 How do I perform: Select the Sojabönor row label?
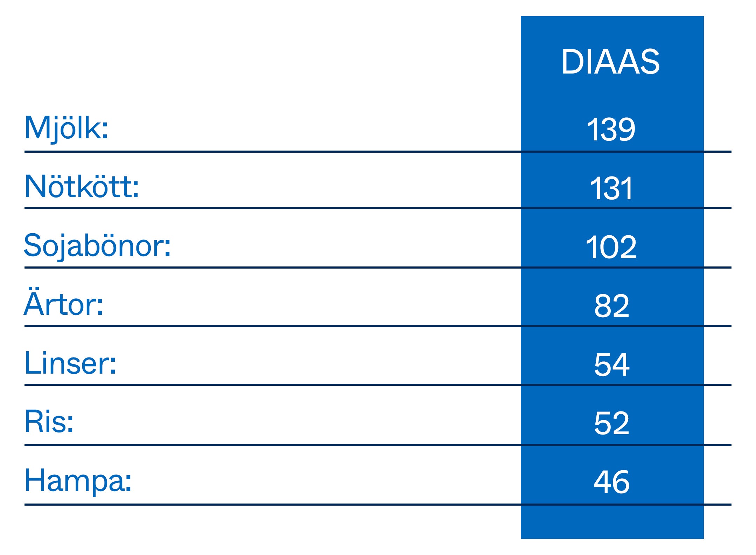[x=97, y=246]
